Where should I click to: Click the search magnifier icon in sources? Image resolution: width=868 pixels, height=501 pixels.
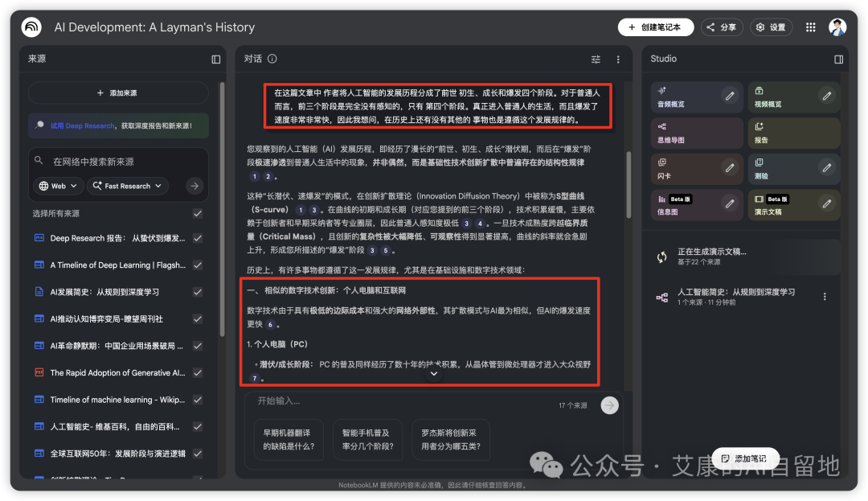(x=39, y=161)
